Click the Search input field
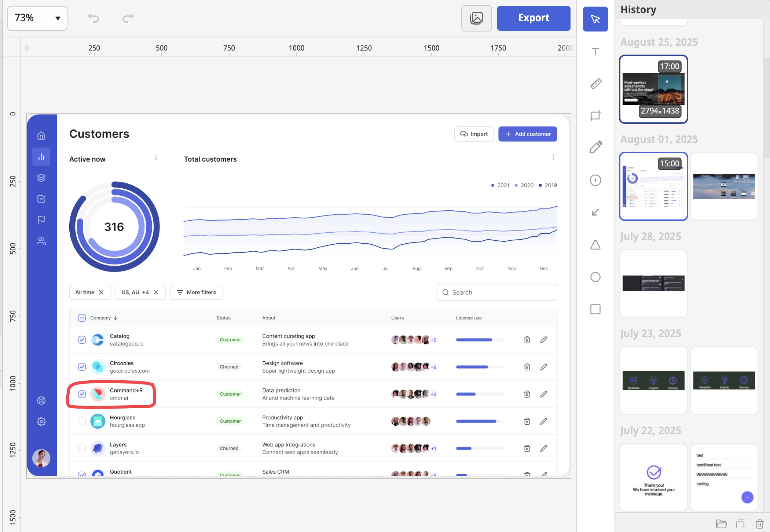The height and width of the screenshot is (532, 770). click(497, 292)
